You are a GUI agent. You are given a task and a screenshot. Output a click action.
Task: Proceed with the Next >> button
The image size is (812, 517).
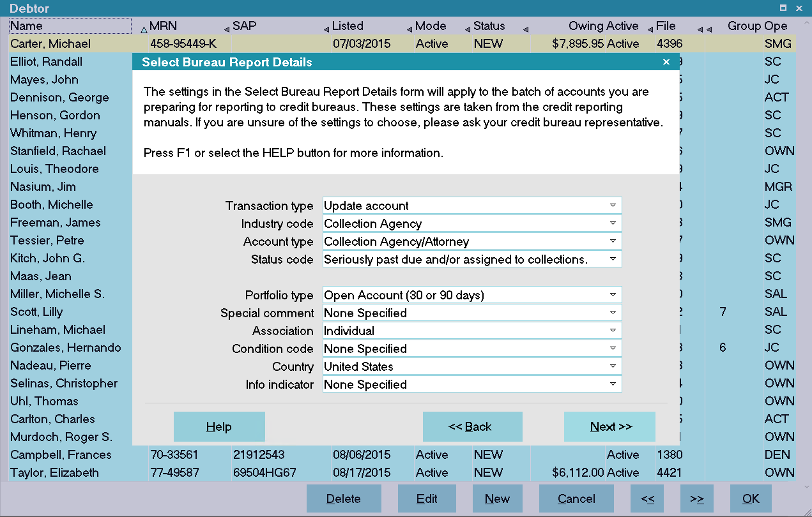[x=609, y=427]
